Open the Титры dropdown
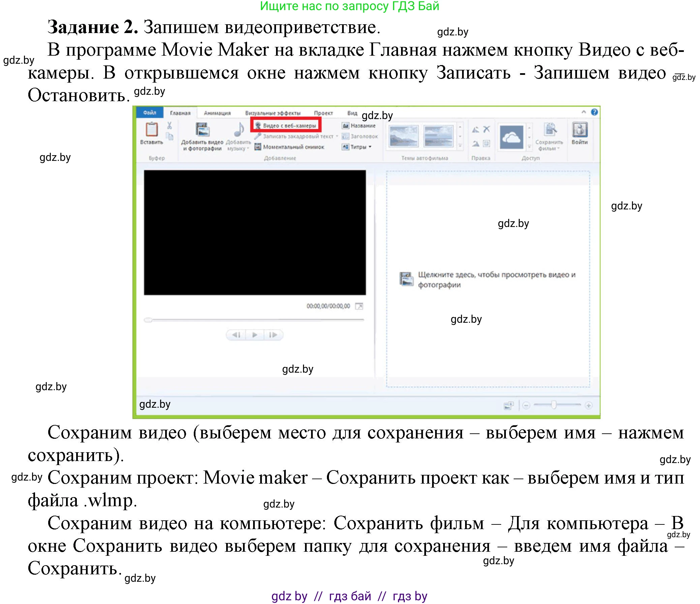Viewport: 700px width, 604px height. click(x=369, y=147)
